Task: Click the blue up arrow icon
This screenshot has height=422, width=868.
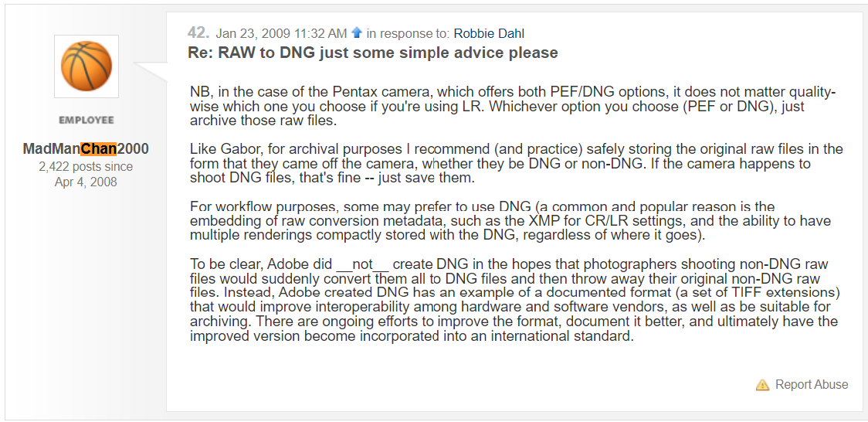Action: 357,33
